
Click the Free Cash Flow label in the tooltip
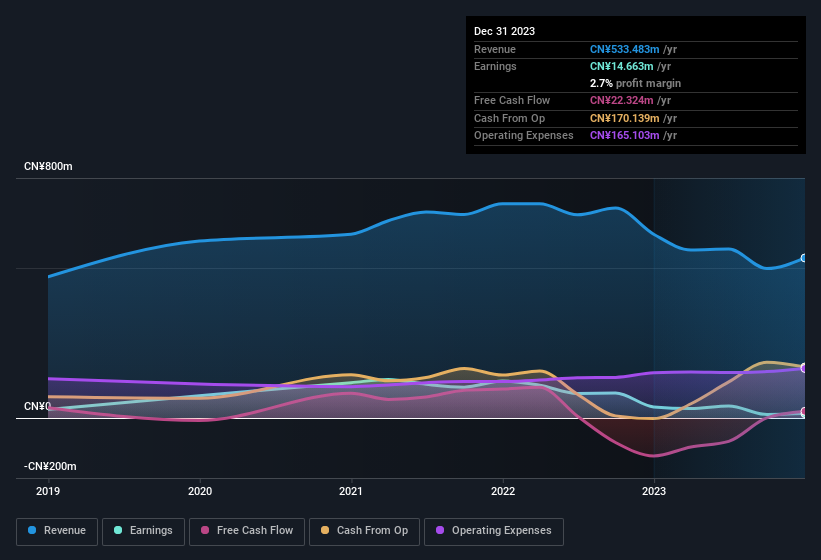click(x=512, y=100)
